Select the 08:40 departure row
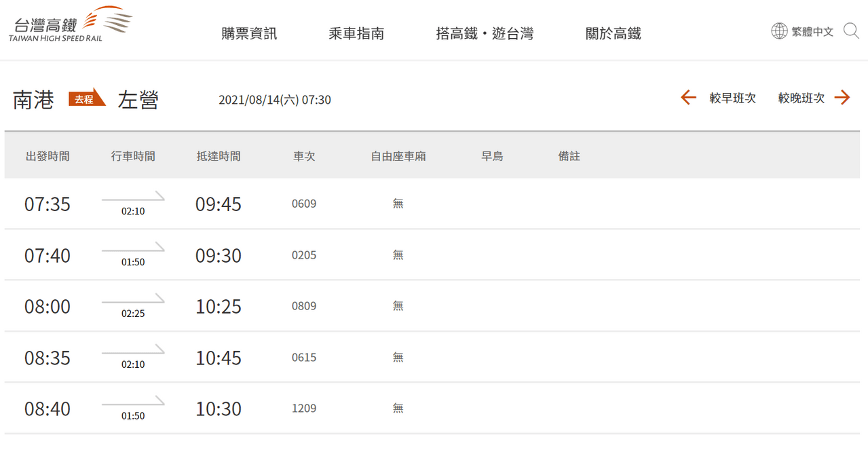This screenshot has width=868, height=452. [x=434, y=409]
